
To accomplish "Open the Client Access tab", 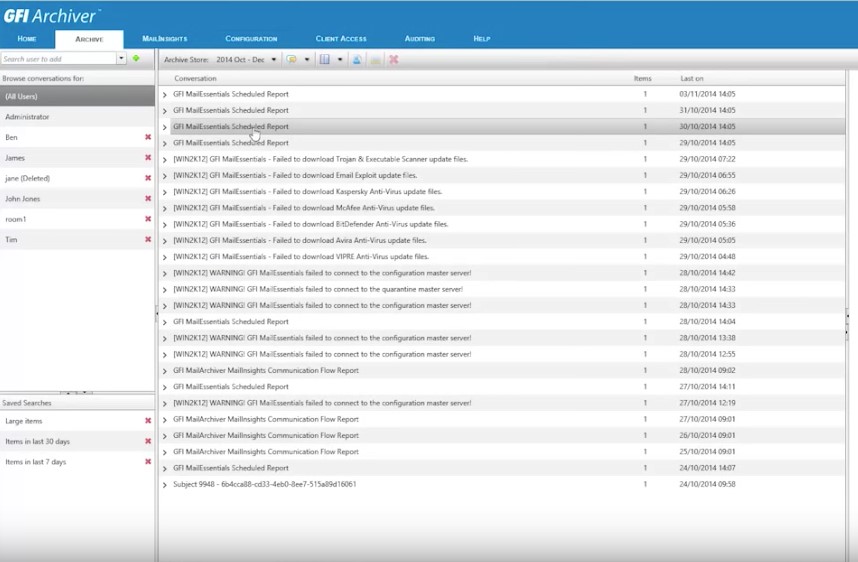I will [341, 39].
